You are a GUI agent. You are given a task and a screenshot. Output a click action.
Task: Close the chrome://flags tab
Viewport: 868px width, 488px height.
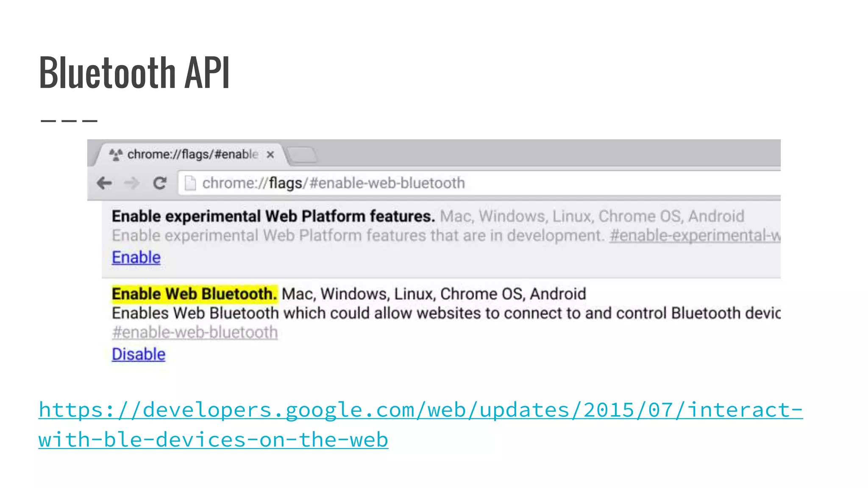(x=270, y=155)
